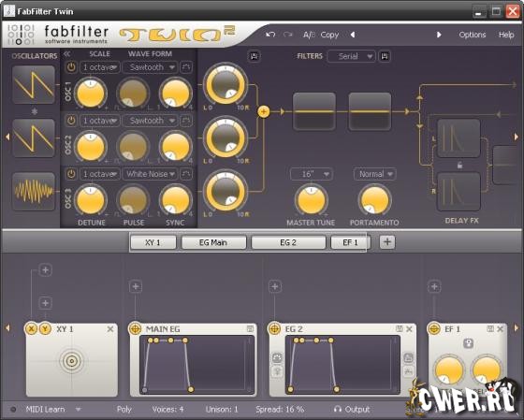Click the redo arrow icon

pos(288,35)
